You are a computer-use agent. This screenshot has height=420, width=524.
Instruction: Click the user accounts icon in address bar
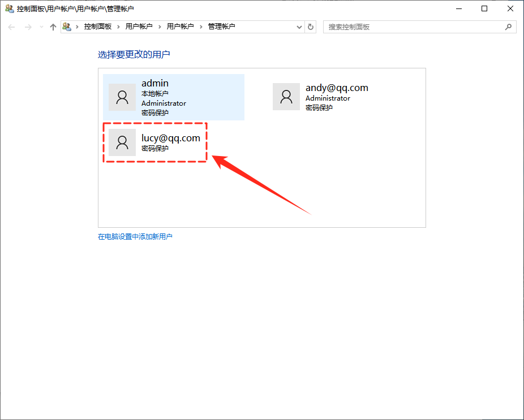coord(67,27)
